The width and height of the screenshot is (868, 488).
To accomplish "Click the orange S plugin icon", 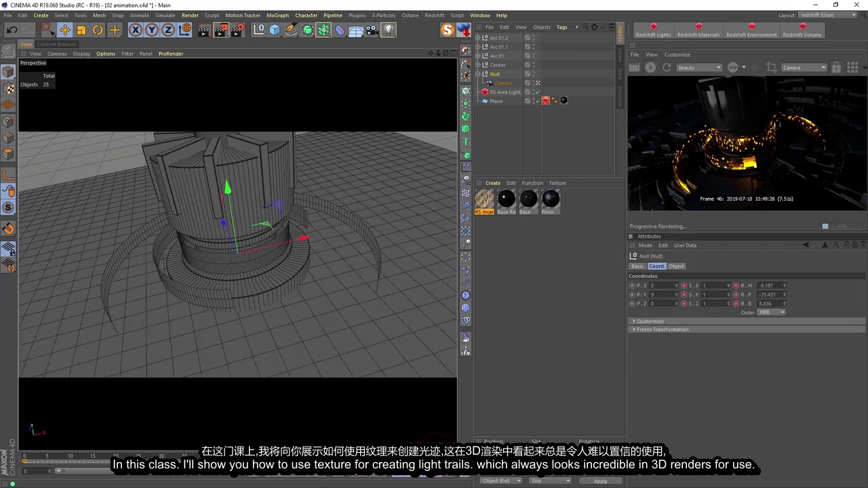I will tap(447, 30).
